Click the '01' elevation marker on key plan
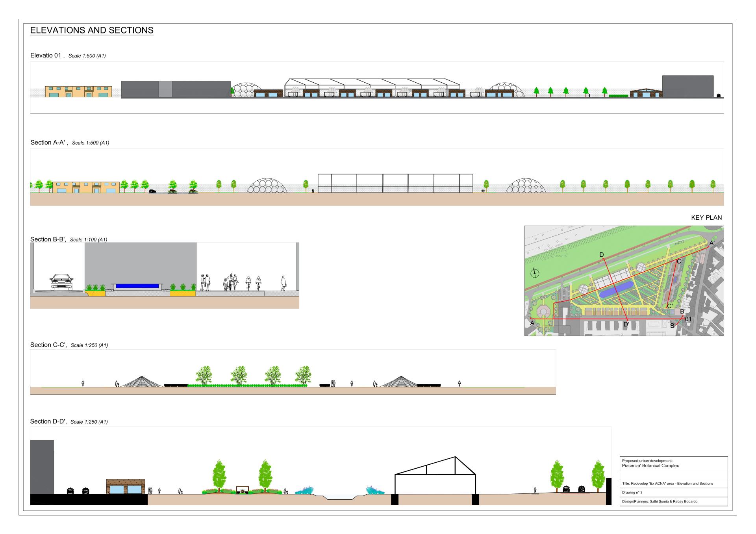The width and height of the screenshot is (756, 534). point(688,319)
